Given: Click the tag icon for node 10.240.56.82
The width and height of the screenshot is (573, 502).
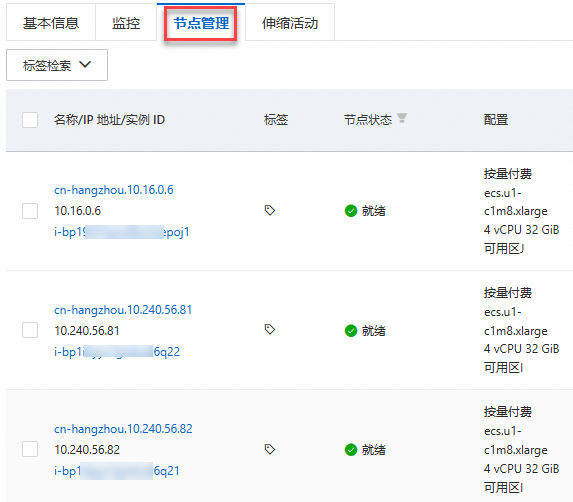Looking at the screenshot, I should pos(270,449).
